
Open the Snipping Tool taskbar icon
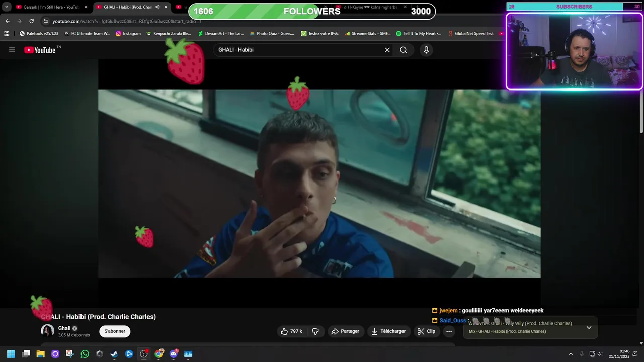tap(70, 354)
